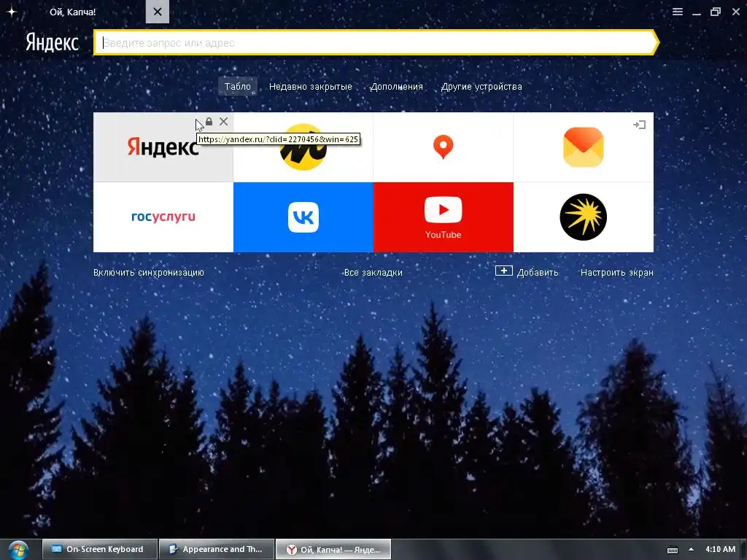Open the browser hamburger menu
Screen dimensions: 747x560
[678, 12]
